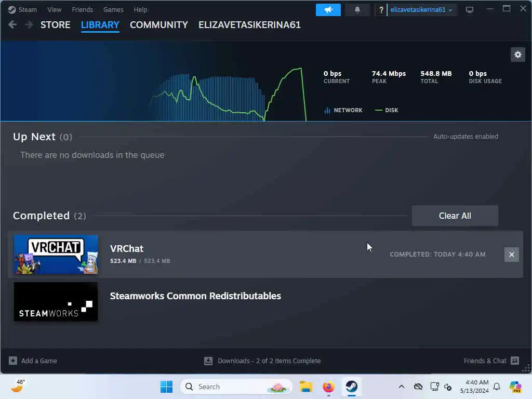Click the muted volume tray icon

click(x=447, y=387)
